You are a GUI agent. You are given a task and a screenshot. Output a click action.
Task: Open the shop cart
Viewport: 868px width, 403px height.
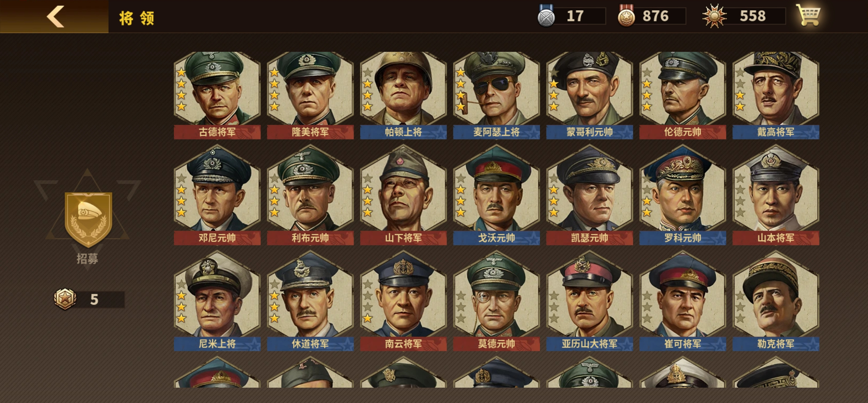coord(808,16)
